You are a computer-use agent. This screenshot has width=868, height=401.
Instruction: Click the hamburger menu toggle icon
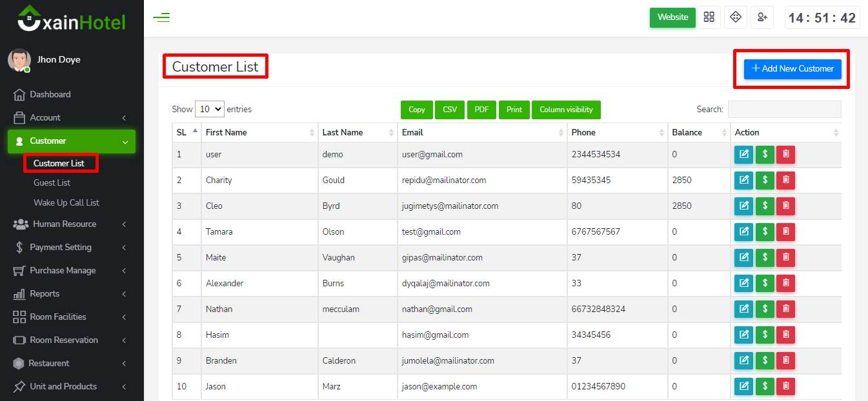click(x=161, y=17)
